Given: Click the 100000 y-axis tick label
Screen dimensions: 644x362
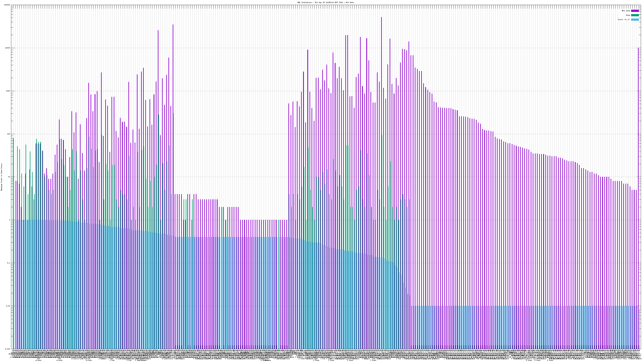Looking at the screenshot, I should tap(7, 5).
